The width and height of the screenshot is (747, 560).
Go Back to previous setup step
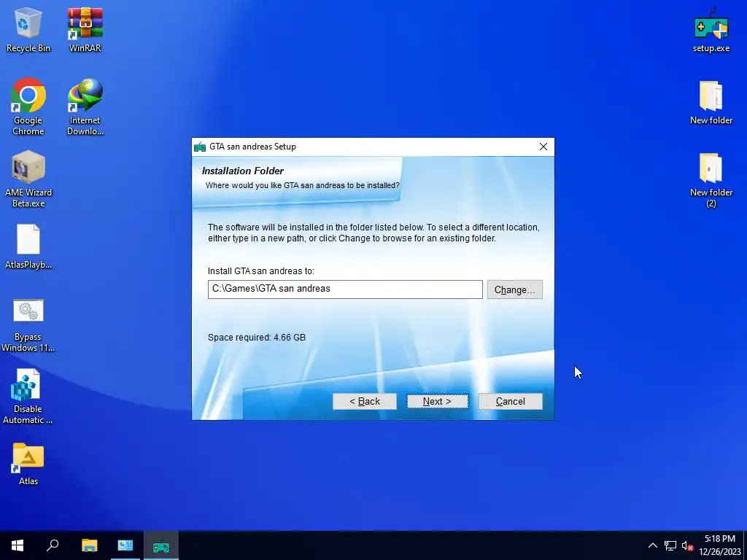point(365,402)
